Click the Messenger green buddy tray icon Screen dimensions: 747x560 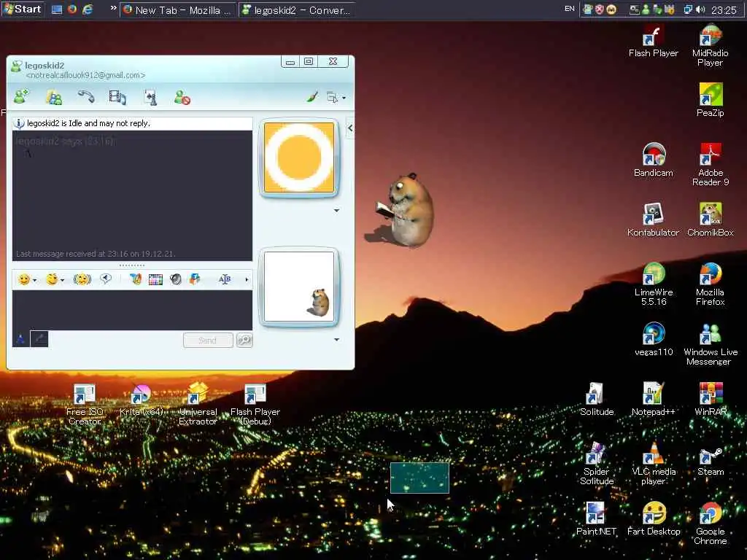point(646,9)
